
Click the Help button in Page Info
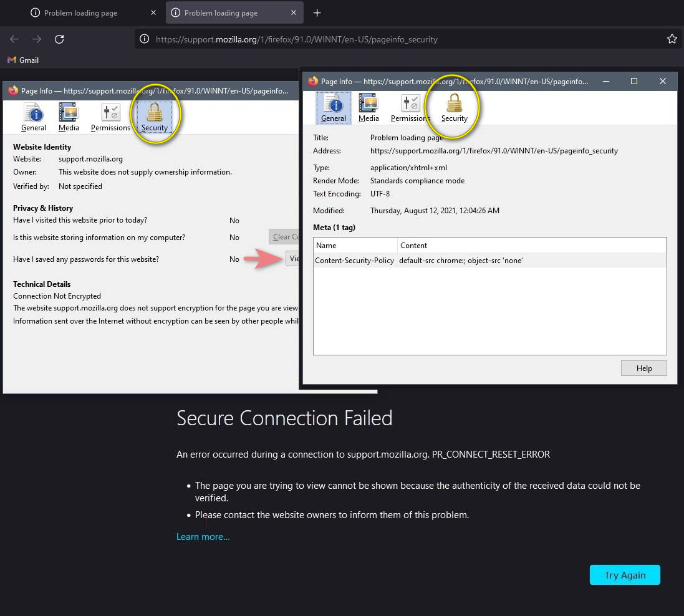click(x=643, y=368)
